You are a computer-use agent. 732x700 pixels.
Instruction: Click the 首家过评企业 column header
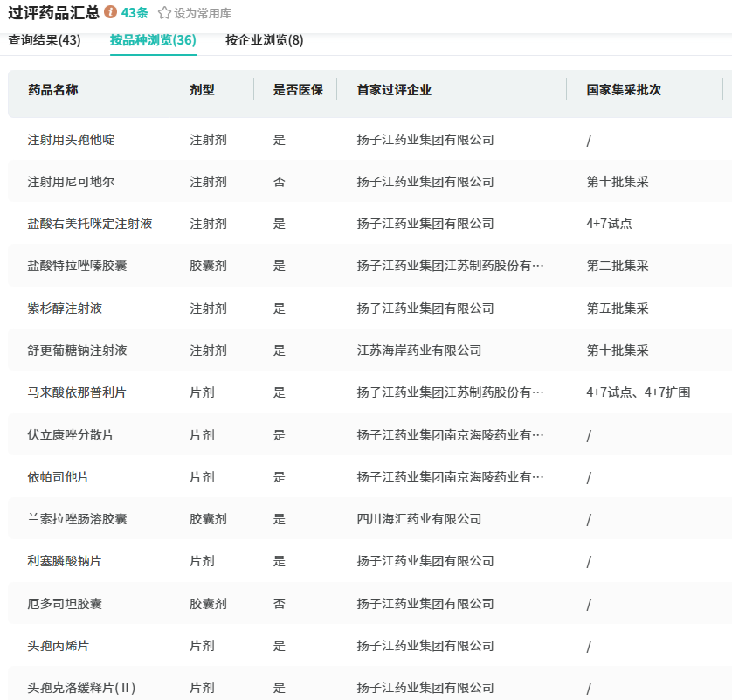pos(394,90)
